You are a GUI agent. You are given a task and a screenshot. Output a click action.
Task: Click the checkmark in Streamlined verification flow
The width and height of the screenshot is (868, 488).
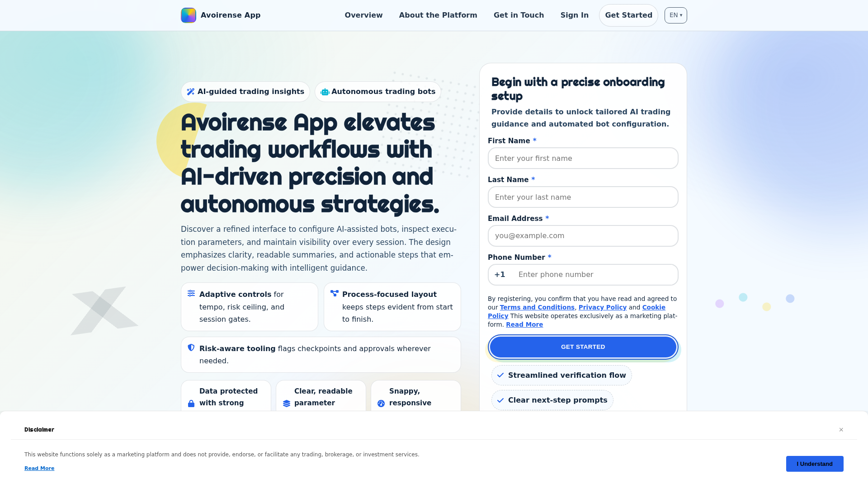500,375
